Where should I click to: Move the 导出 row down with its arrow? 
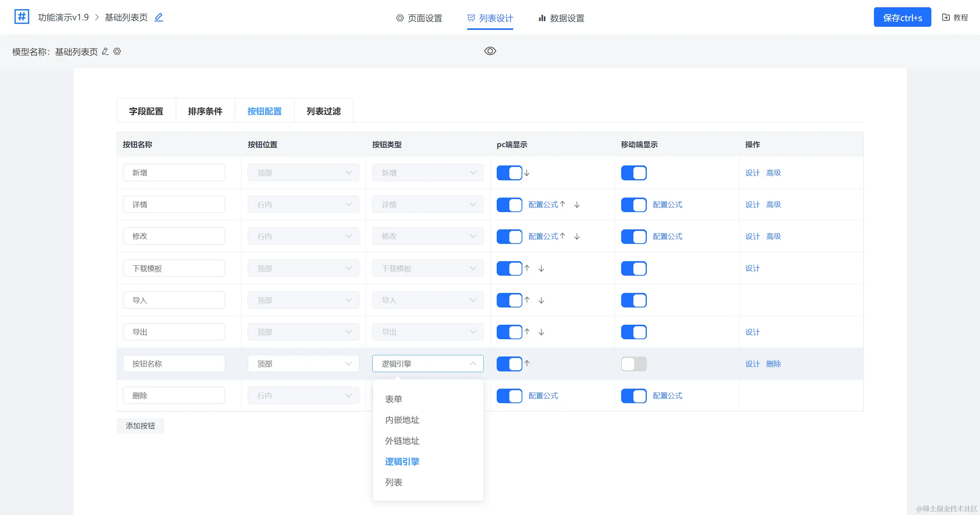point(541,332)
